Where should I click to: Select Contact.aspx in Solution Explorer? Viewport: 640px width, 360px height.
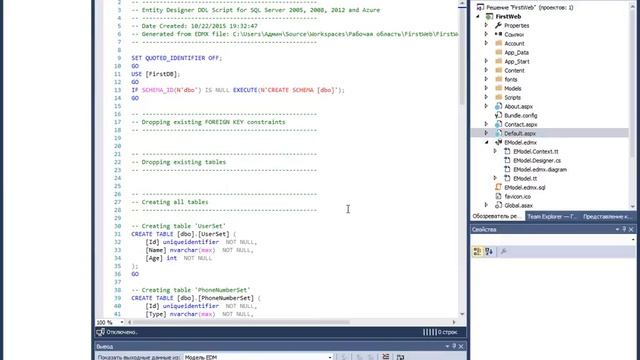520,124
